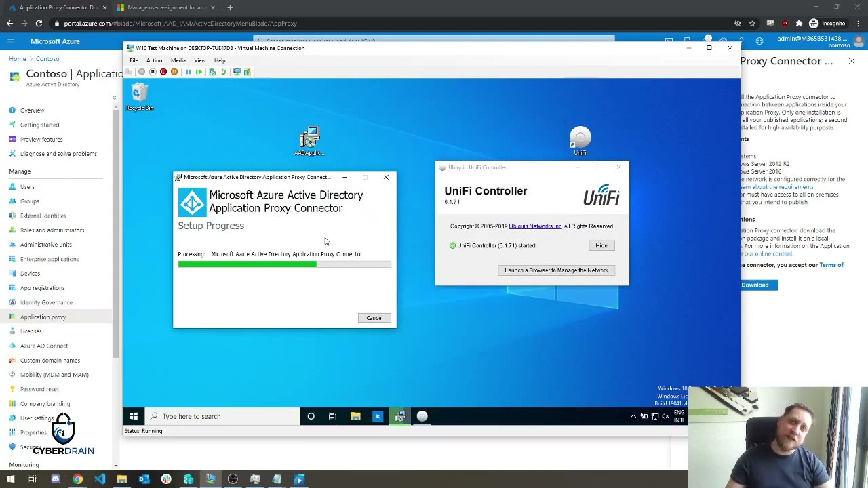Screen dimensions: 868x488
Task: Open Chrome from host Windows taskbar
Action: [x=77, y=479]
